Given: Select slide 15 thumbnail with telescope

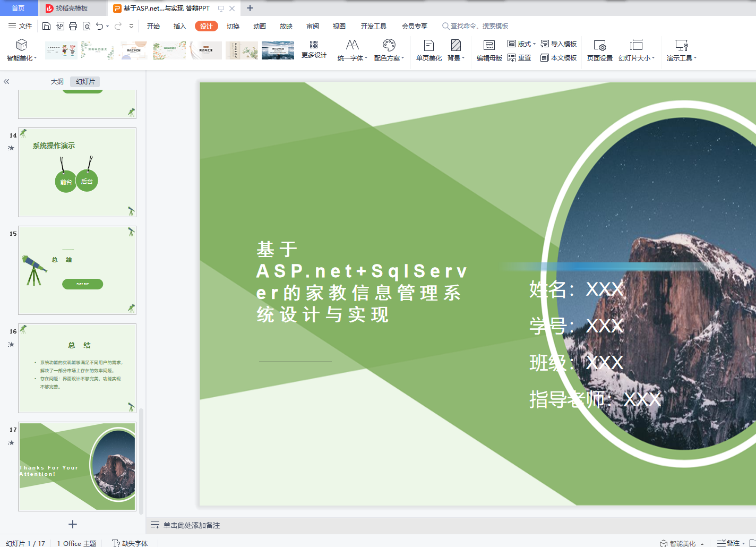Looking at the screenshot, I should [78, 270].
